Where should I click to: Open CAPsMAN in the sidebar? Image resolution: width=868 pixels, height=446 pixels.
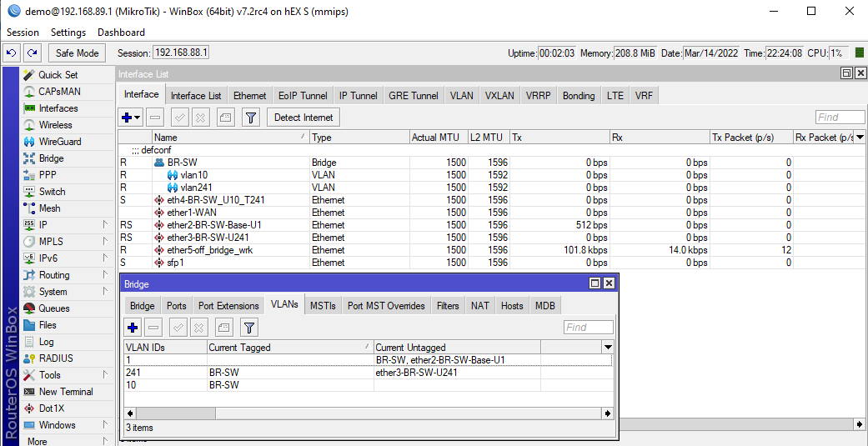pos(58,92)
